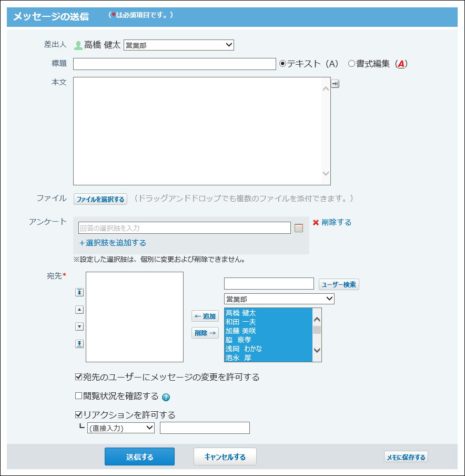Click the ＋選択肢を追加する link
The image size is (465, 476).
[x=113, y=243]
